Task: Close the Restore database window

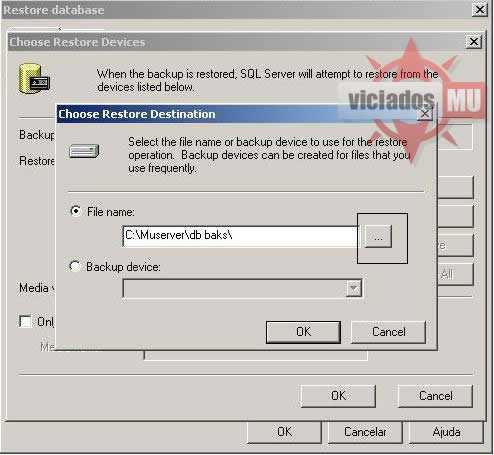Action: click(480, 9)
